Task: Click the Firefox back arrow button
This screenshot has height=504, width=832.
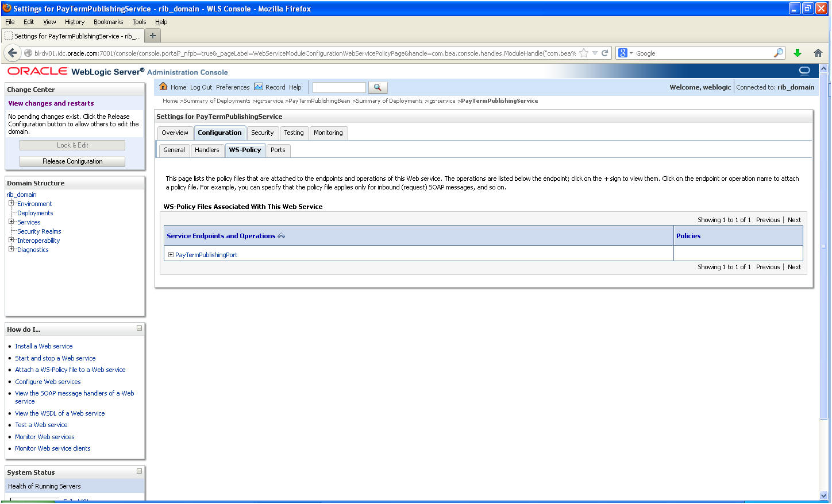Action: click(13, 53)
